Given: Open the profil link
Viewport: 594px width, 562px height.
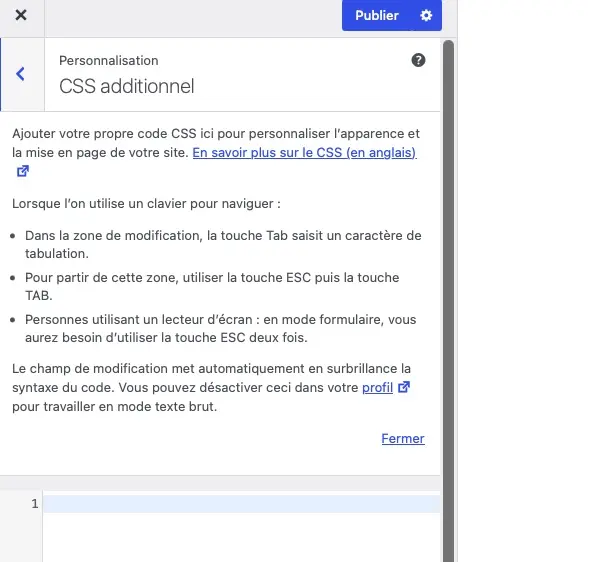Looking at the screenshot, I should pos(377,387).
